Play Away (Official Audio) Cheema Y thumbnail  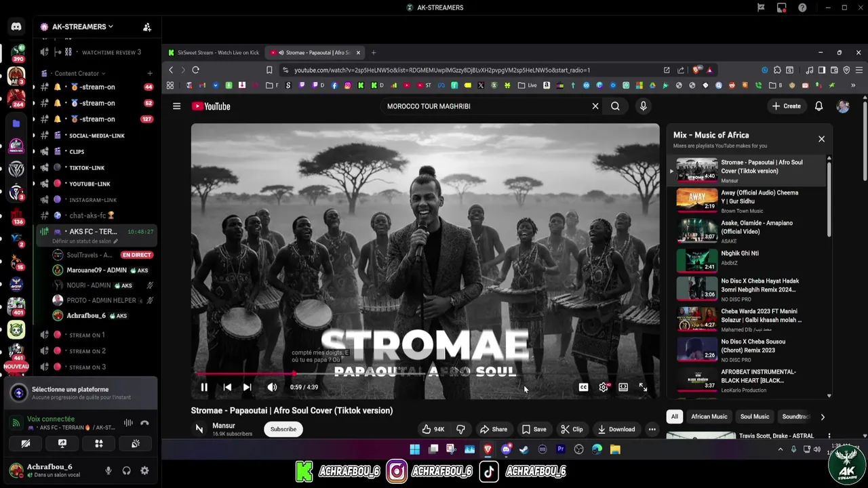(x=696, y=200)
